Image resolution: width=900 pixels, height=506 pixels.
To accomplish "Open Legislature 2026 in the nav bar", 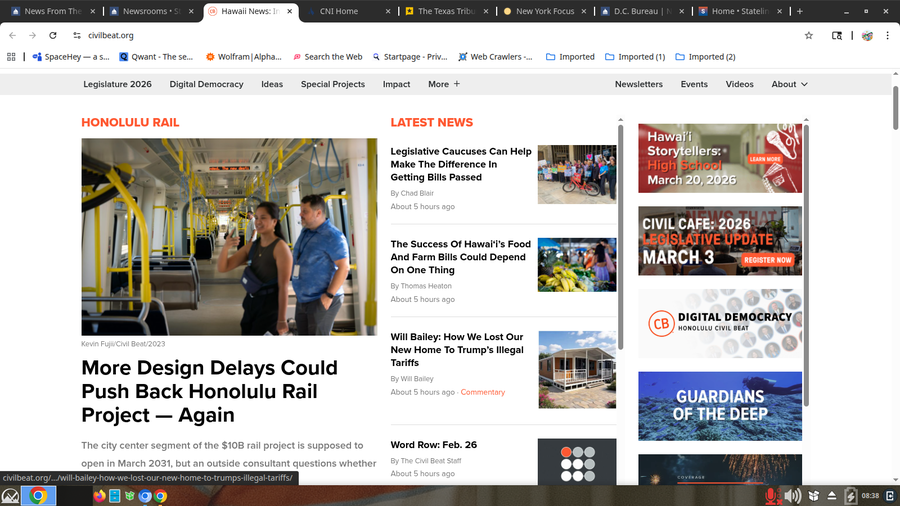I will pyautogui.click(x=117, y=84).
